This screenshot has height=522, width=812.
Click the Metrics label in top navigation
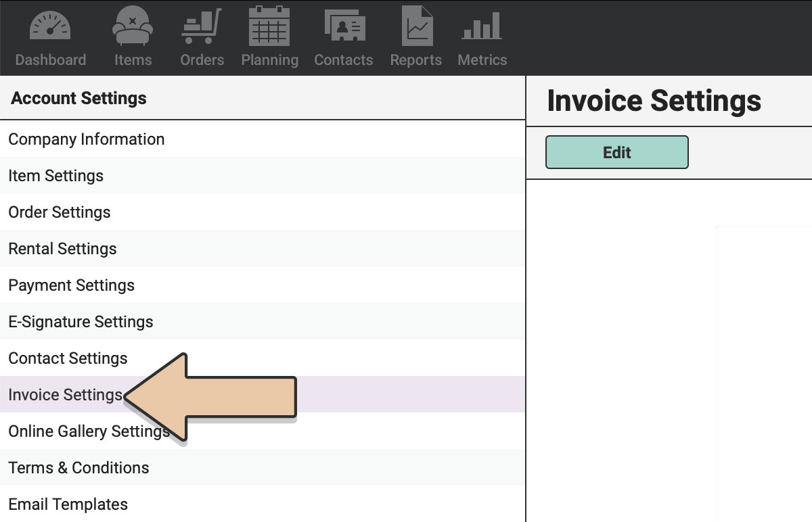point(482,60)
